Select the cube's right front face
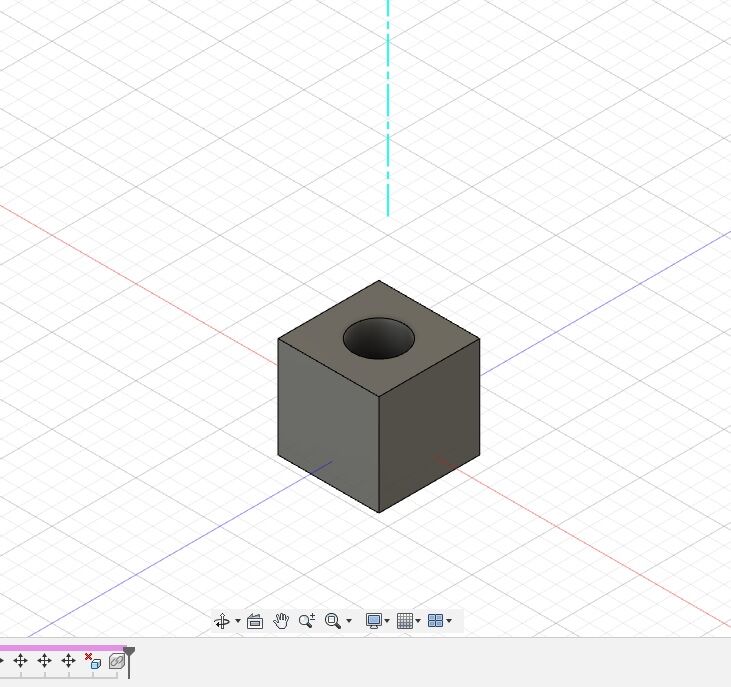This screenshot has height=687, width=731. (x=429, y=425)
